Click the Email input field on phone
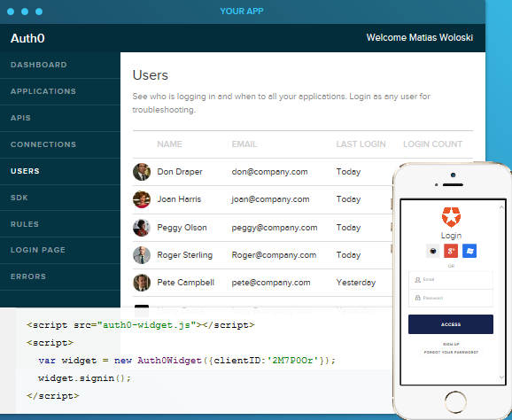The width and height of the screenshot is (512, 420). (x=451, y=280)
